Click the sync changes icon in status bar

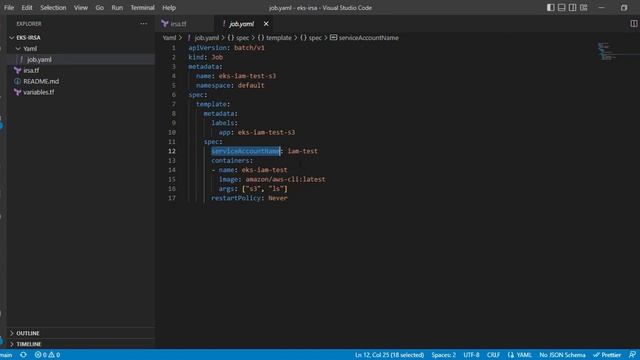click(x=23, y=355)
